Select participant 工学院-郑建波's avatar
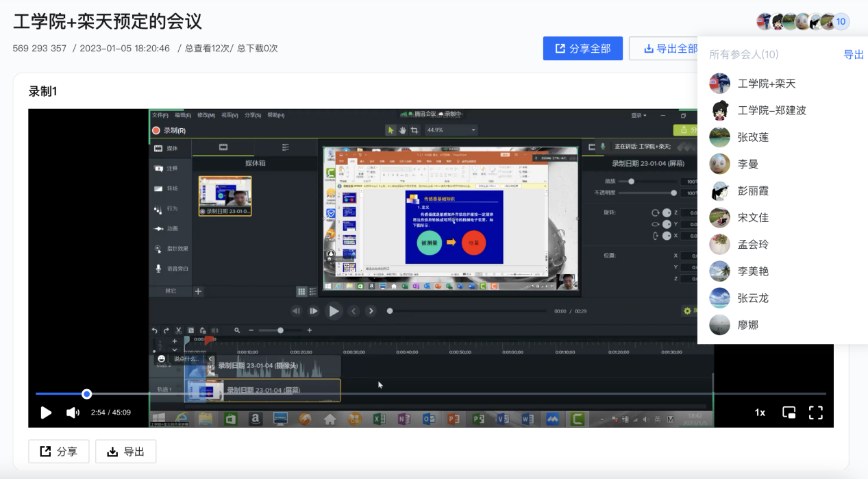The image size is (868, 479). pos(719,110)
